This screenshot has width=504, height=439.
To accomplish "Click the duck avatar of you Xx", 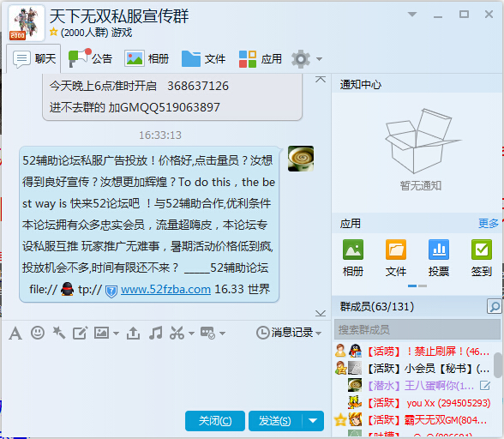I will pos(355,402).
